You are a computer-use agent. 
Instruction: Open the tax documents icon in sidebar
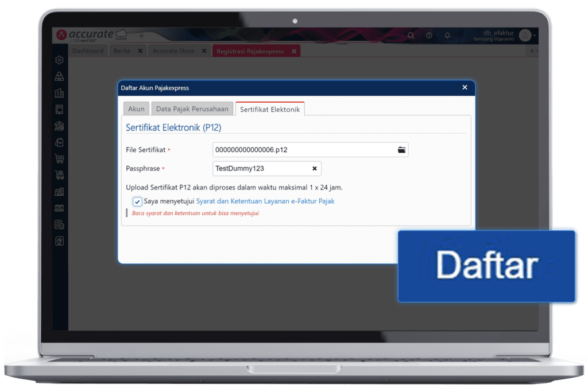coord(59,224)
